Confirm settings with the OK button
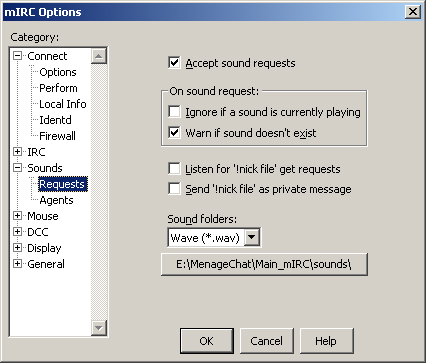This screenshot has height=363, width=426. [x=207, y=341]
